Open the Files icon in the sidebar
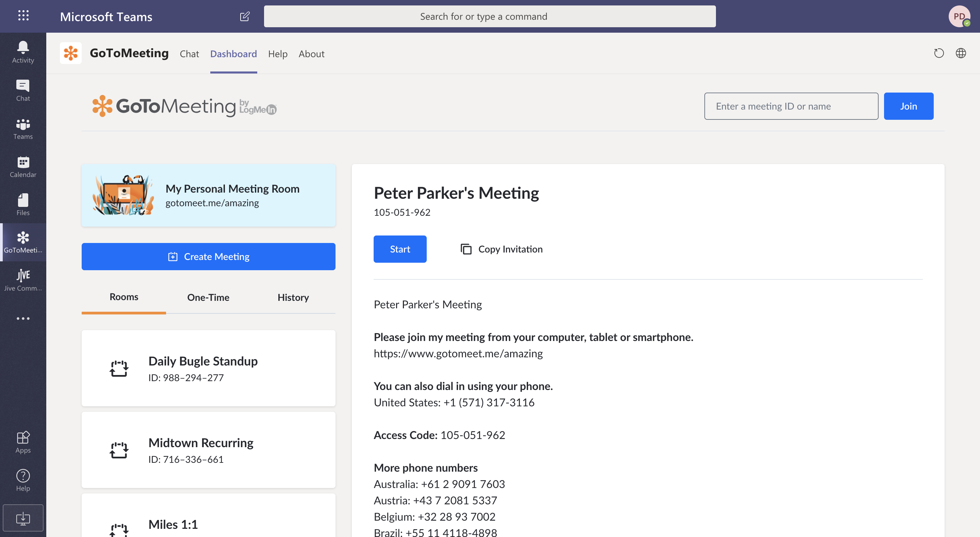 tap(23, 205)
